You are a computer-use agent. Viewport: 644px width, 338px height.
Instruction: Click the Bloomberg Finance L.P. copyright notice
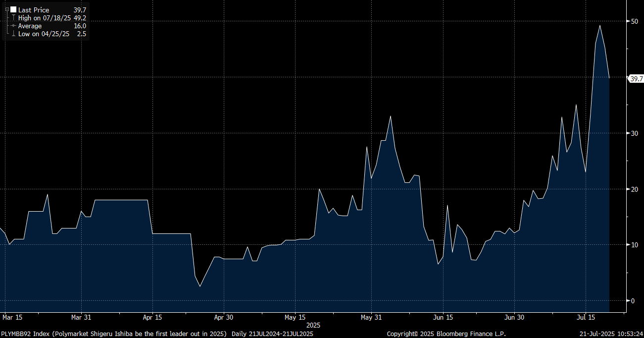point(446,334)
